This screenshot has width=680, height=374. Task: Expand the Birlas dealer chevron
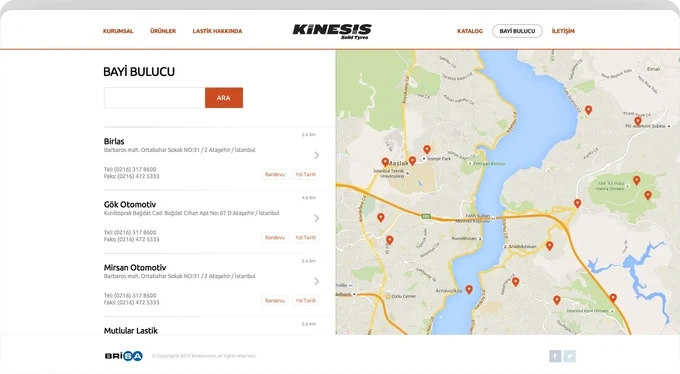click(317, 155)
